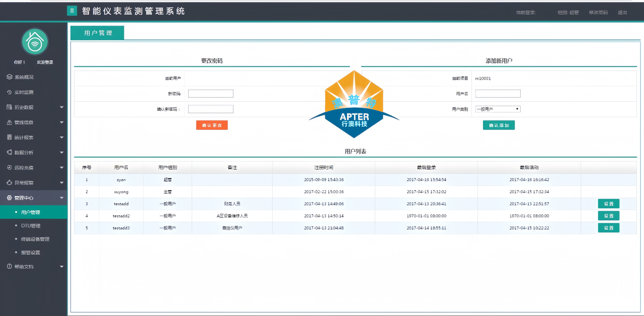Click 设置 button for testadd3
The image size is (644, 316).
pos(609,228)
